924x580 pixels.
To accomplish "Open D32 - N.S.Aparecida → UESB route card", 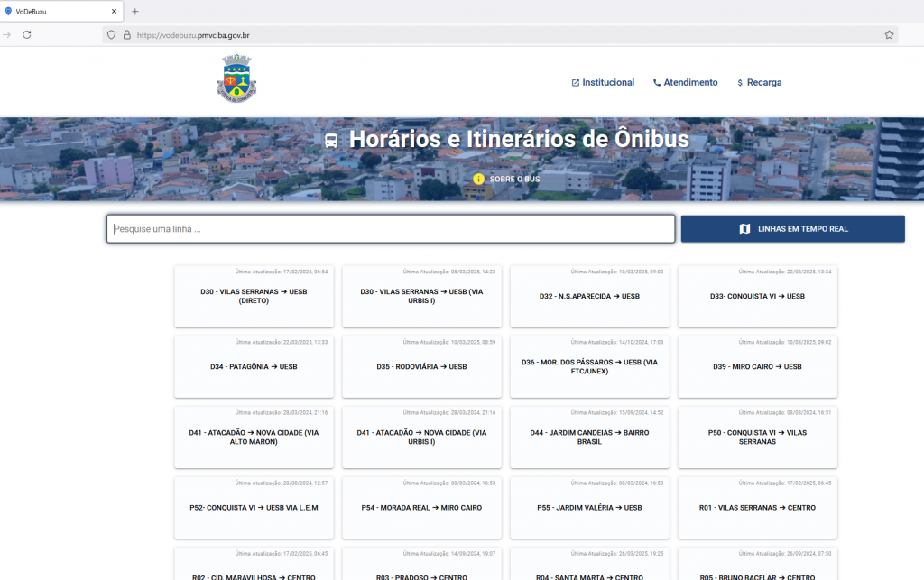I will pos(589,296).
